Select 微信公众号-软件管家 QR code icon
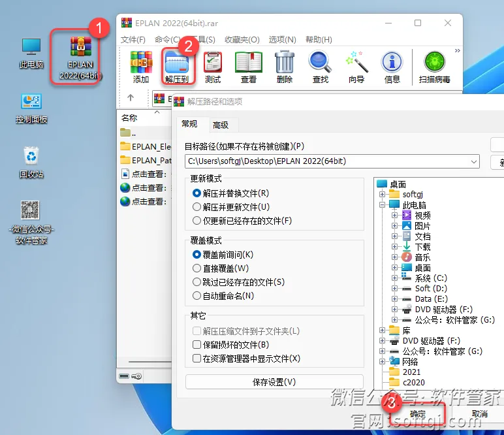504x435 pixels. (31, 222)
